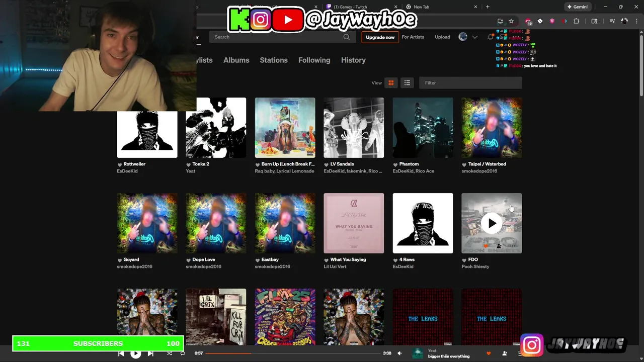644x362 pixels.
Task: Open the 4 Raws cover art
Action: (x=423, y=223)
